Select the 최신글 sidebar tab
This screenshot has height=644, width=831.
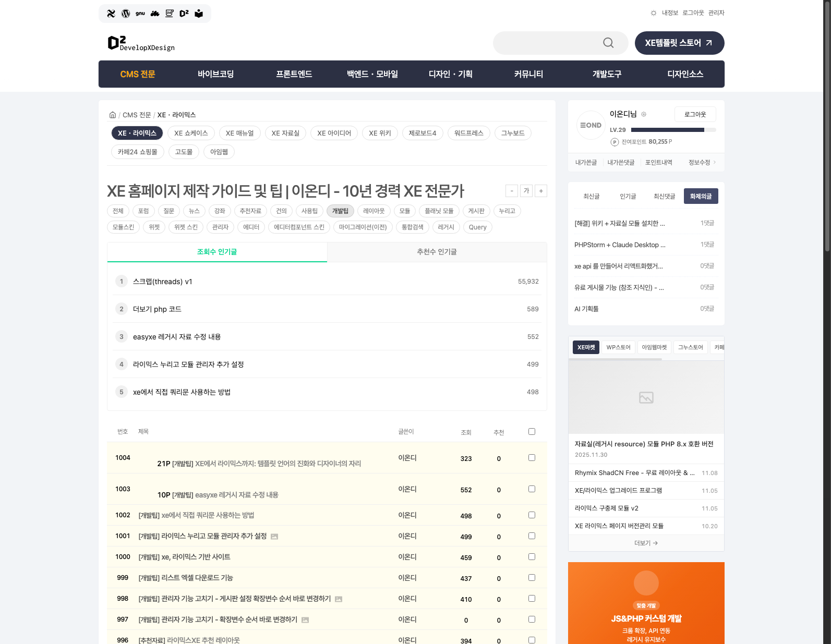[x=592, y=196]
